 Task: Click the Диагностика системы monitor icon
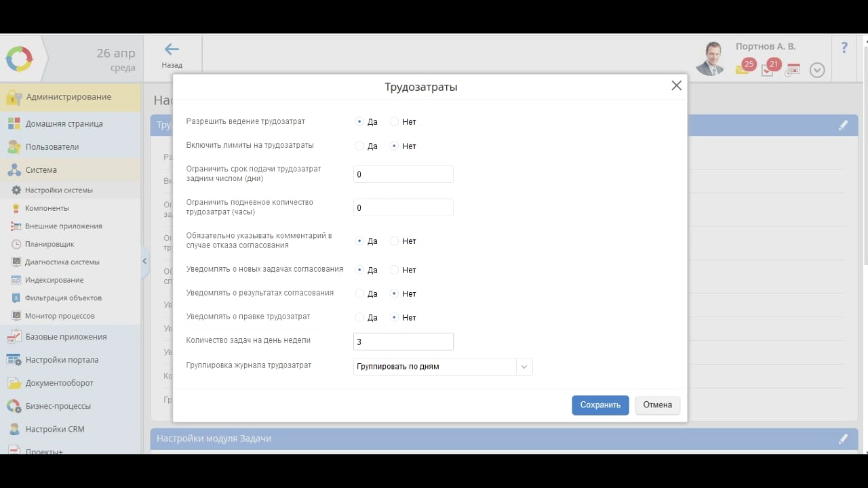click(x=16, y=262)
